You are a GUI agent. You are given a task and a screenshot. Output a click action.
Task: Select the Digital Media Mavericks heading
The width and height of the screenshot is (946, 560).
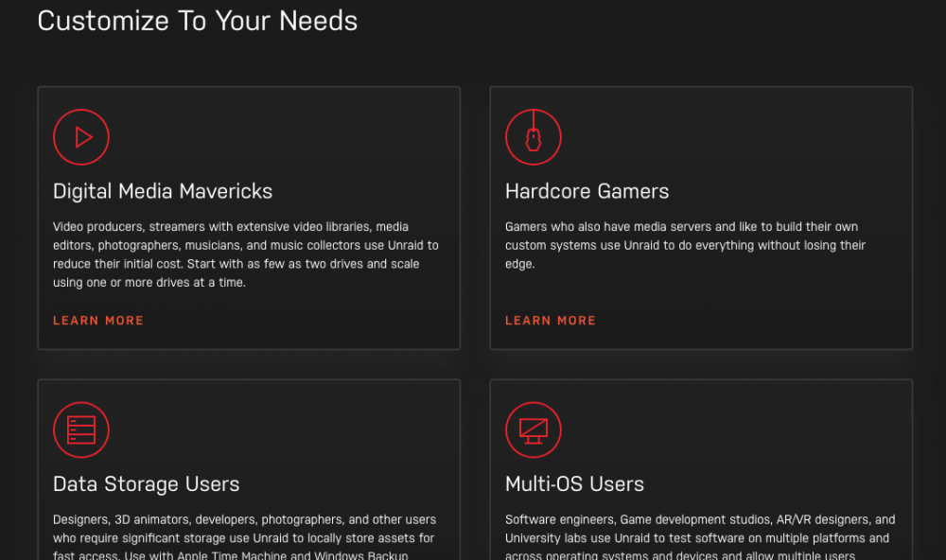click(x=163, y=191)
